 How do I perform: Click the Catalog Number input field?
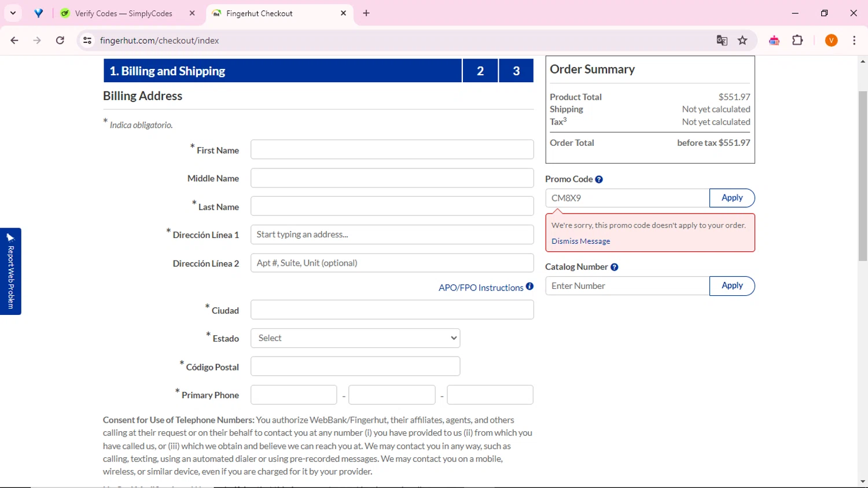click(627, 286)
